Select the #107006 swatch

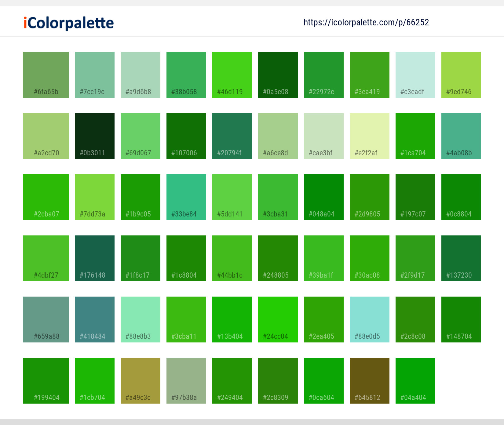tap(186, 136)
